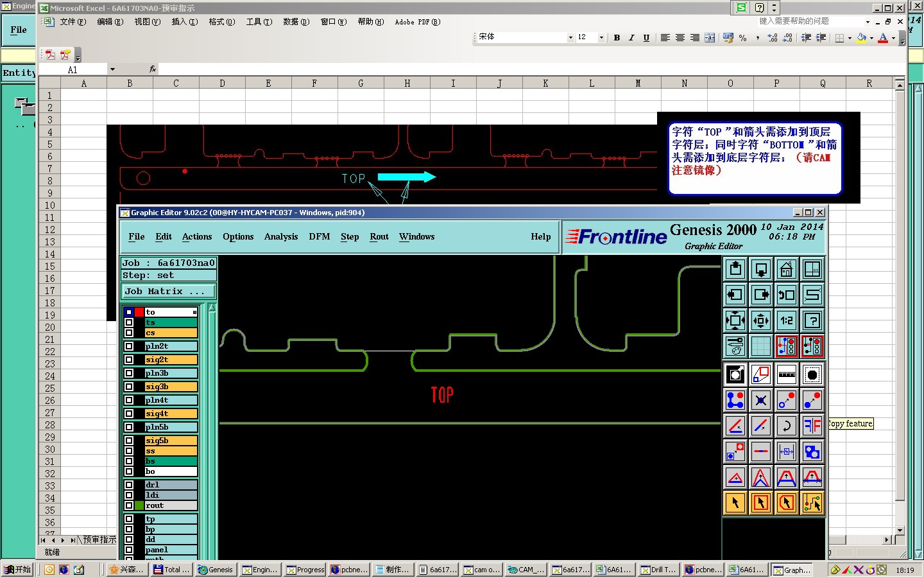This screenshot has width=924, height=578.
Task: Click the Excel font color A swatch
Action: 884,38
